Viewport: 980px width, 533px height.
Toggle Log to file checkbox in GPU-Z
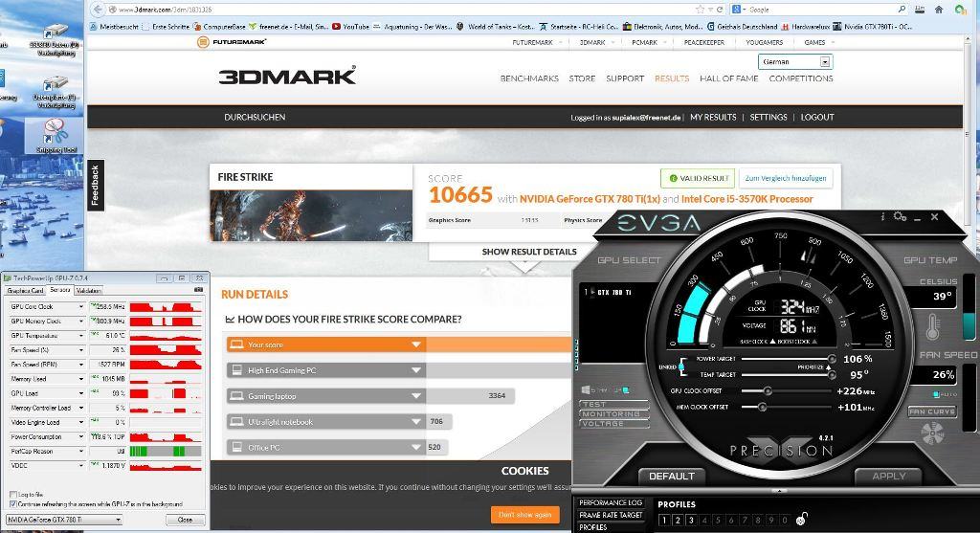(x=13, y=495)
